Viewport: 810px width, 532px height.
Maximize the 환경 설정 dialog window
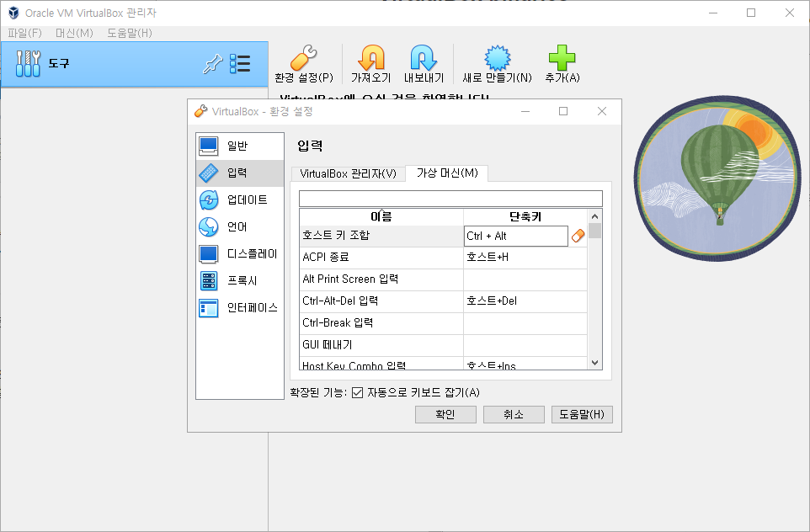point(563,112)
